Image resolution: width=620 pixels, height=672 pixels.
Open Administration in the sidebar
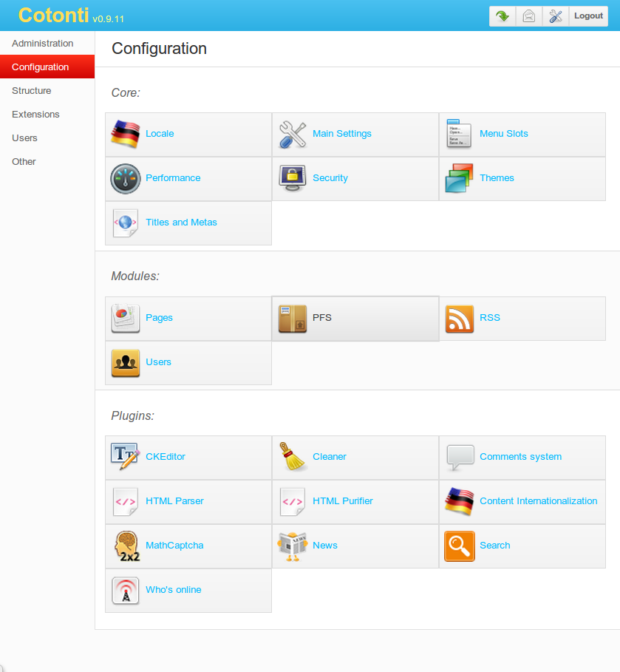(47, 44)
